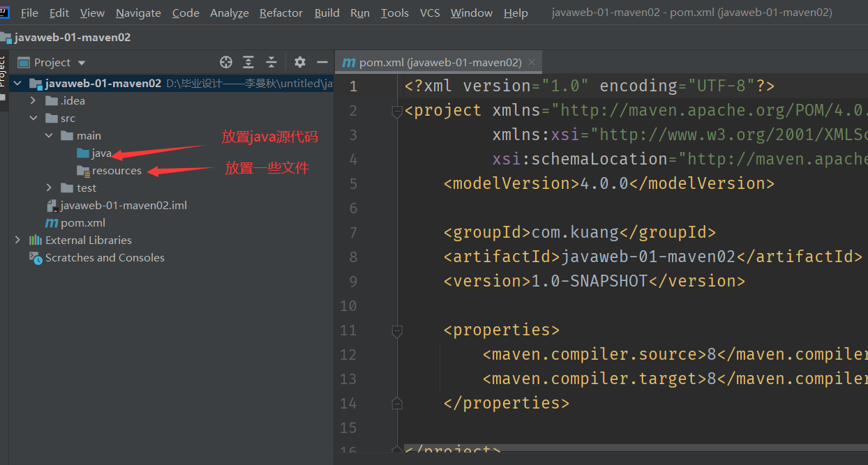
Task: Click the resources folder icon
Action: coord(82,171)
